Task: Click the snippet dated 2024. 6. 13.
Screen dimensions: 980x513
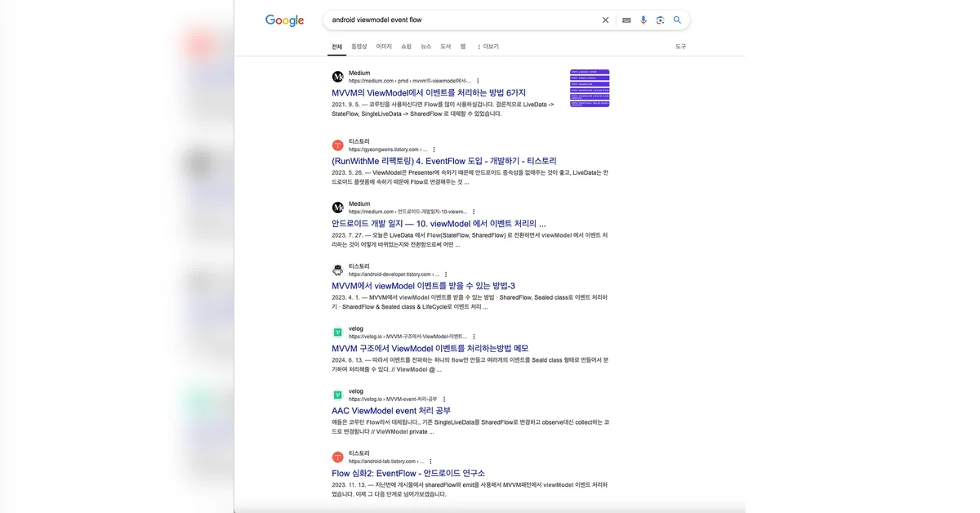Action: coord(470,364)
